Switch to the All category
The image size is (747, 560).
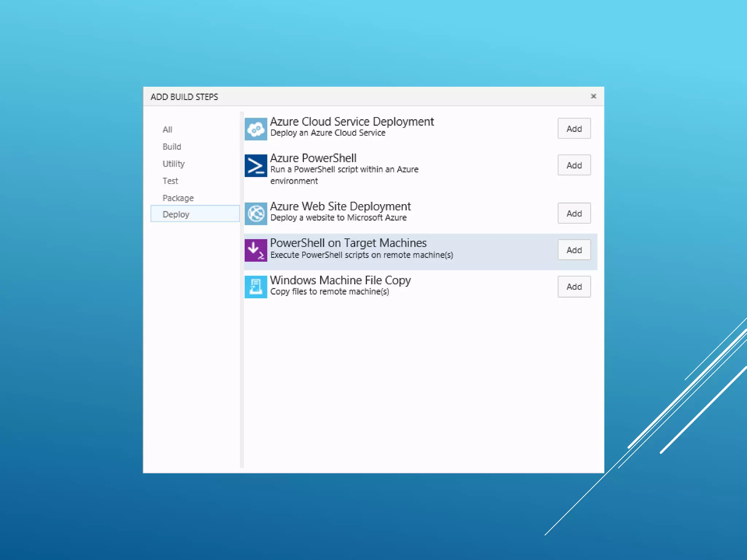pos(167,129)
